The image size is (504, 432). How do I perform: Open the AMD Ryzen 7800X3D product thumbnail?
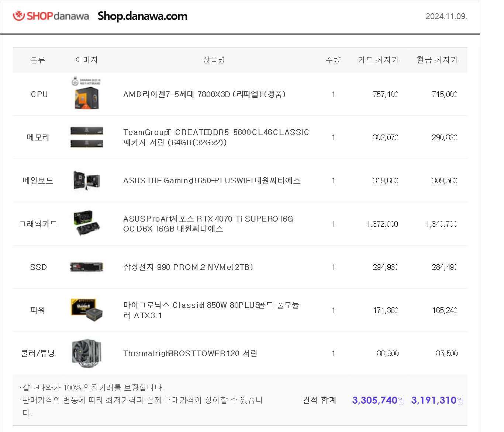click(87, 94)
